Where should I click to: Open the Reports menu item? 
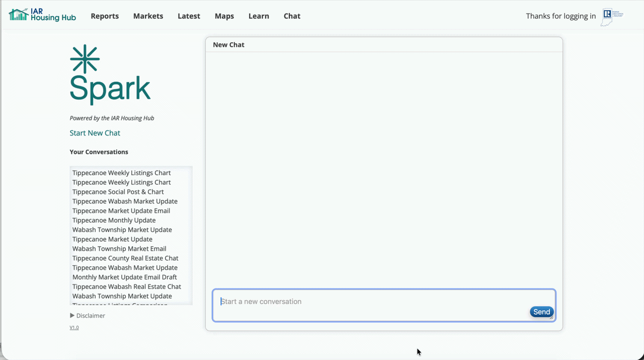tap(105, 16)
